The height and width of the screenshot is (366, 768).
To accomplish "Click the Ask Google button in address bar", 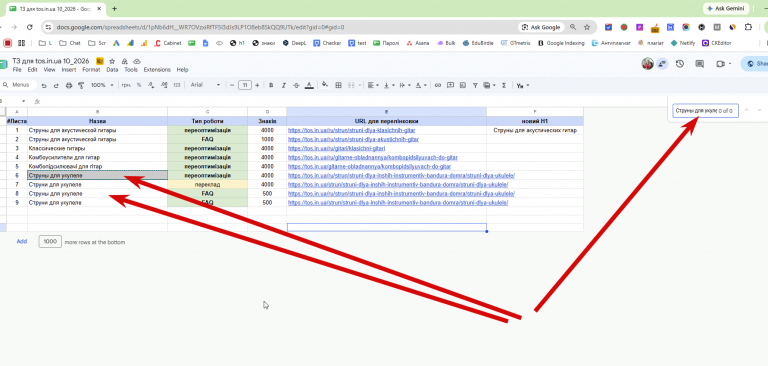I will 541,27.
